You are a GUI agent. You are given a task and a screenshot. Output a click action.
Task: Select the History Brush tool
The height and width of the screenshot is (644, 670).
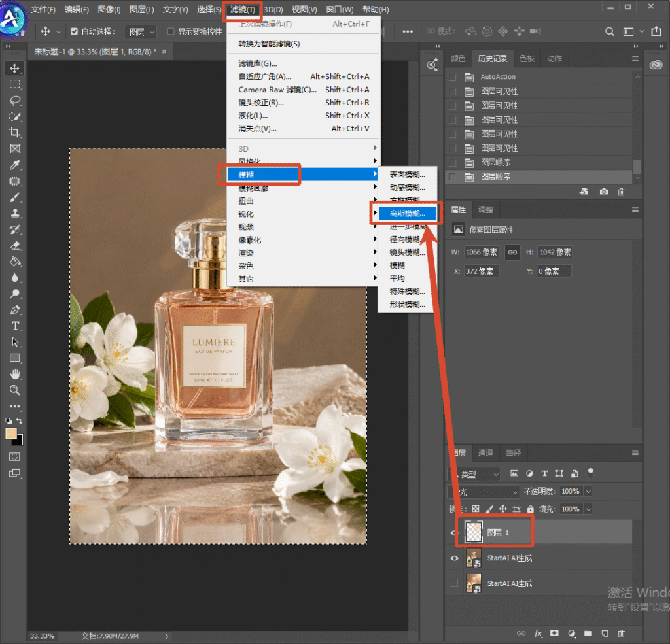(15, 229)
